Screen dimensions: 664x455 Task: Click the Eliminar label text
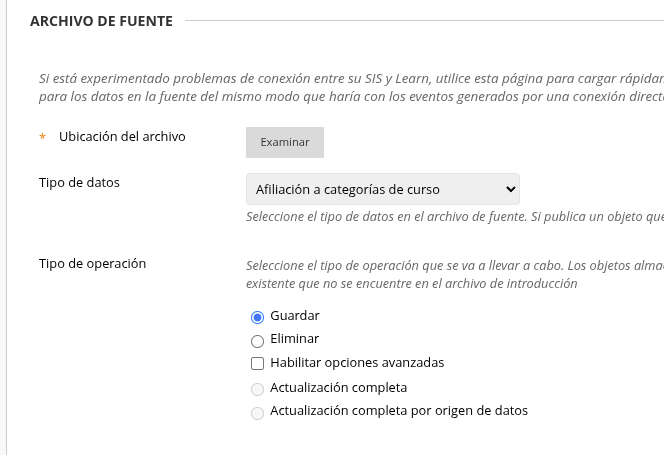[294, 338]
